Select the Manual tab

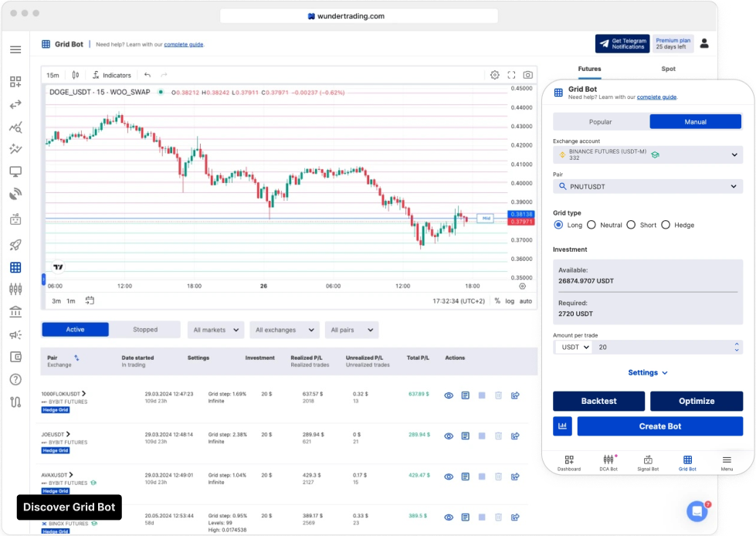695,122
